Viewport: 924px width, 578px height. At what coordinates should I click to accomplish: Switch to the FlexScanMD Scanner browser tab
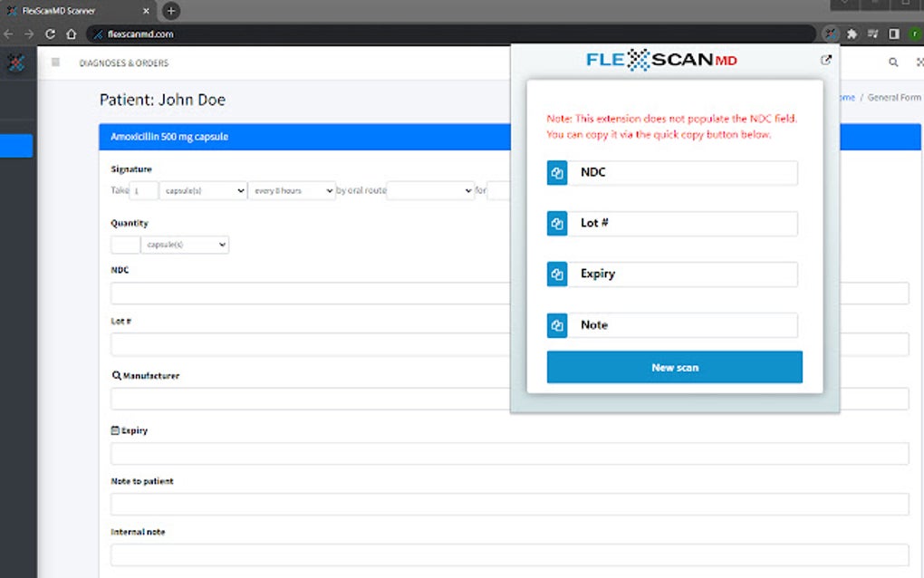(x=72, y=12)
